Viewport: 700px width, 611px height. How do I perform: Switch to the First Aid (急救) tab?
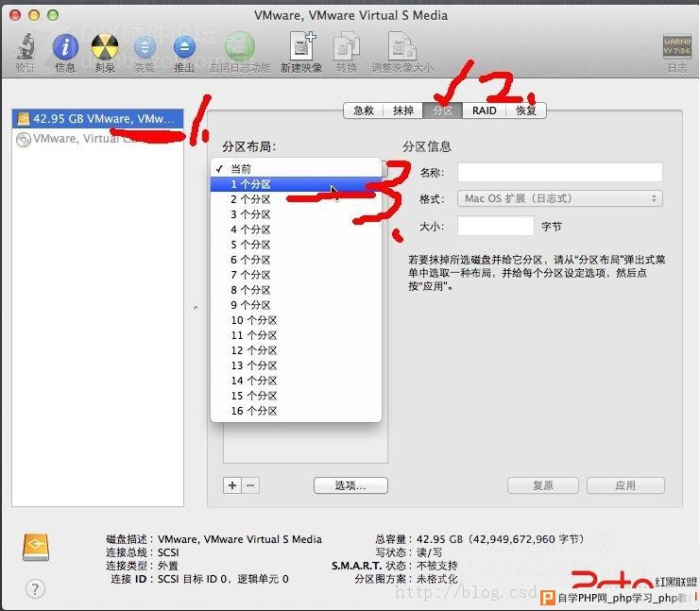(364, 110)
